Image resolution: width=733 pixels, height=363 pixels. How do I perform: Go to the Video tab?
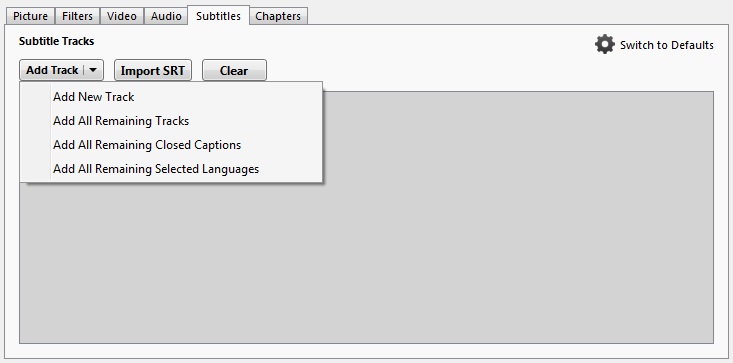click(122, 16)
